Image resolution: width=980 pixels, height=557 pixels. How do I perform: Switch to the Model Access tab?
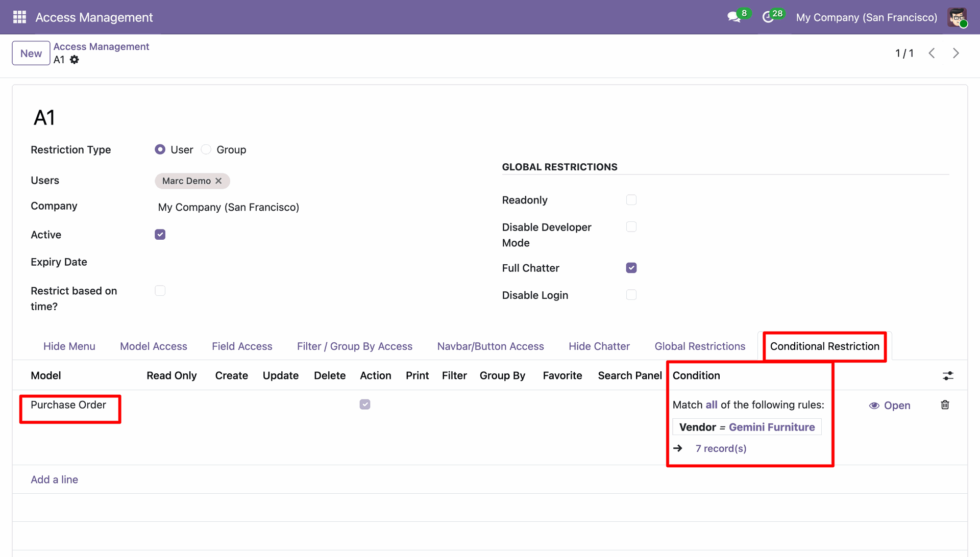(x=154, y=346)
